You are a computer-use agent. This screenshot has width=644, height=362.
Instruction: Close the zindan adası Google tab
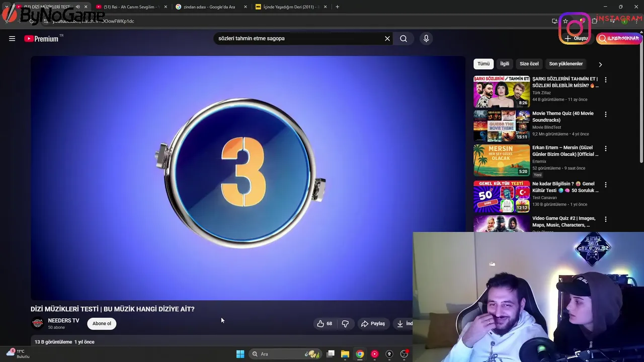(246, 7)
